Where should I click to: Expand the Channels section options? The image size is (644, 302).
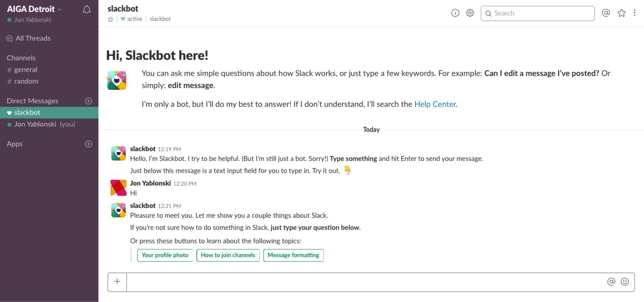click(x=21, y=58)
